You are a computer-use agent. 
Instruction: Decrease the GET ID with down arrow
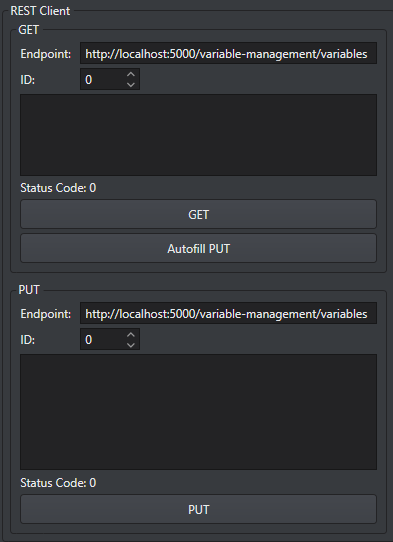(x=131, y=84)
